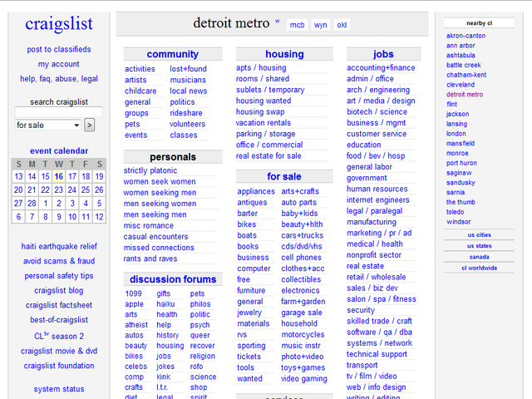Expand the 'us states' list
The height and width of the screenshot is (399, 532).
point(479,246)
